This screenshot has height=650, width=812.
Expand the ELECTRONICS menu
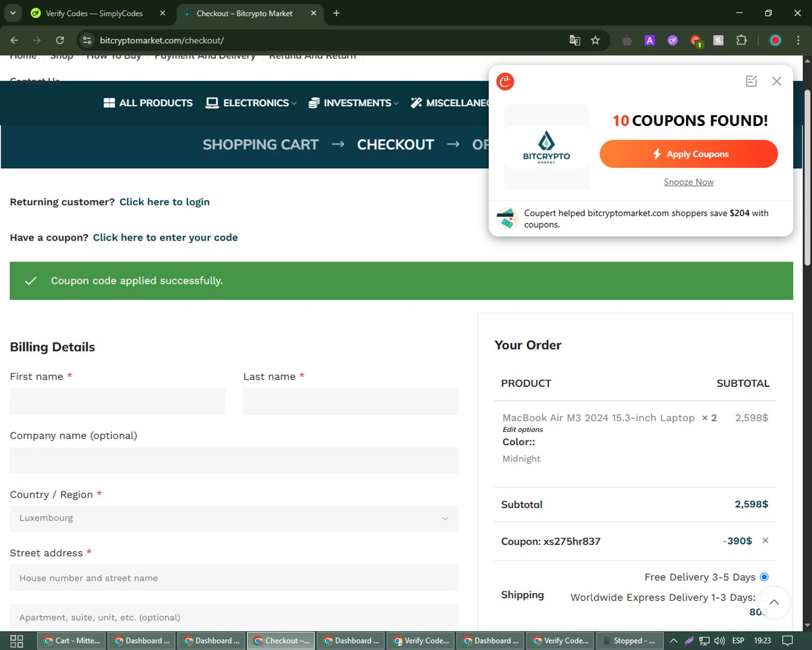click(x=251, y=103)
